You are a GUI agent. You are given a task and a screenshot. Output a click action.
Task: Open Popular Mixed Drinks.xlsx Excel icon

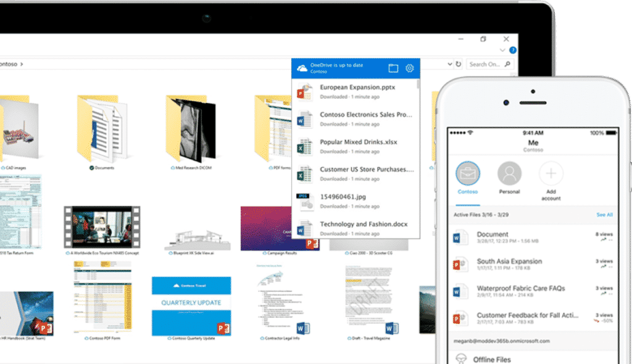pyautogui.click(x=305, y=146)
